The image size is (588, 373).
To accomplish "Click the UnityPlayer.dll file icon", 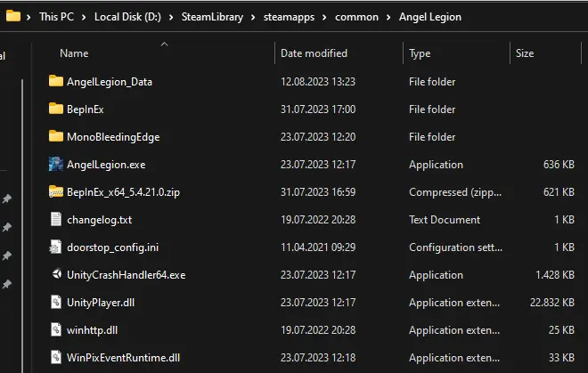I will (x=56, y=302).
